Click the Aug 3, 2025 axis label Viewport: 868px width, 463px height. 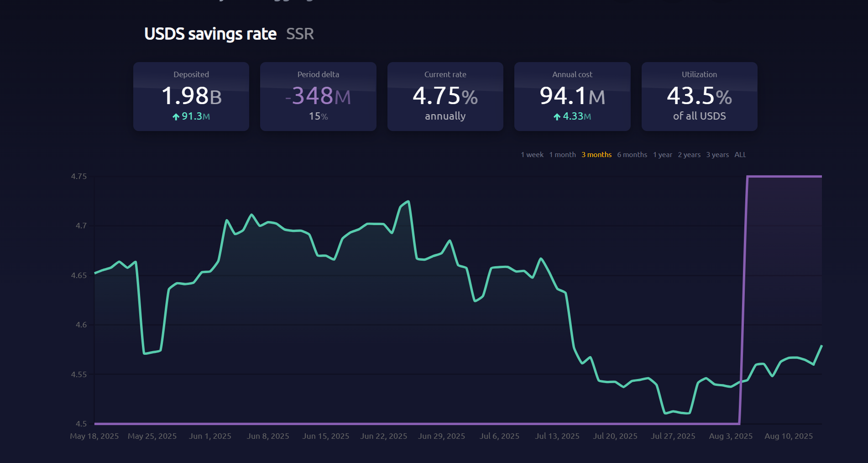(731, 436)
